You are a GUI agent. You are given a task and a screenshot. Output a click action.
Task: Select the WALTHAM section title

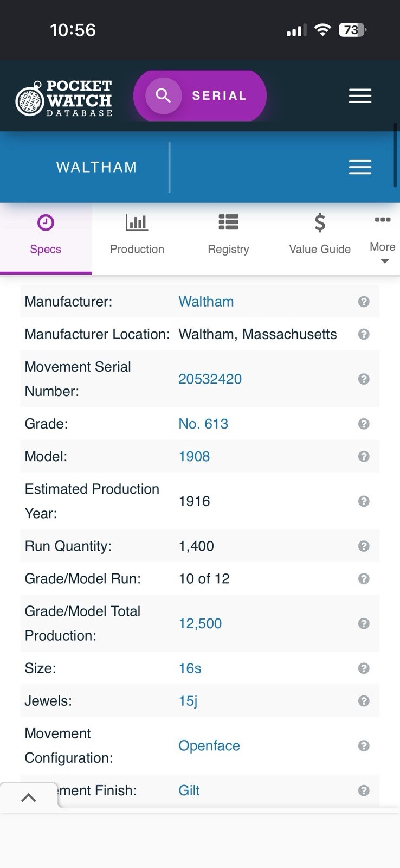[x=96, y=167]
